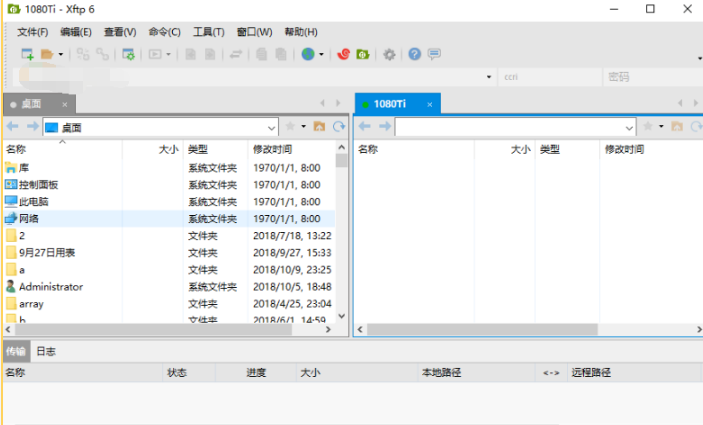The width and height of the screenshot is (703, 425).
Task: Go back in local pane
Action: [13, 127]
